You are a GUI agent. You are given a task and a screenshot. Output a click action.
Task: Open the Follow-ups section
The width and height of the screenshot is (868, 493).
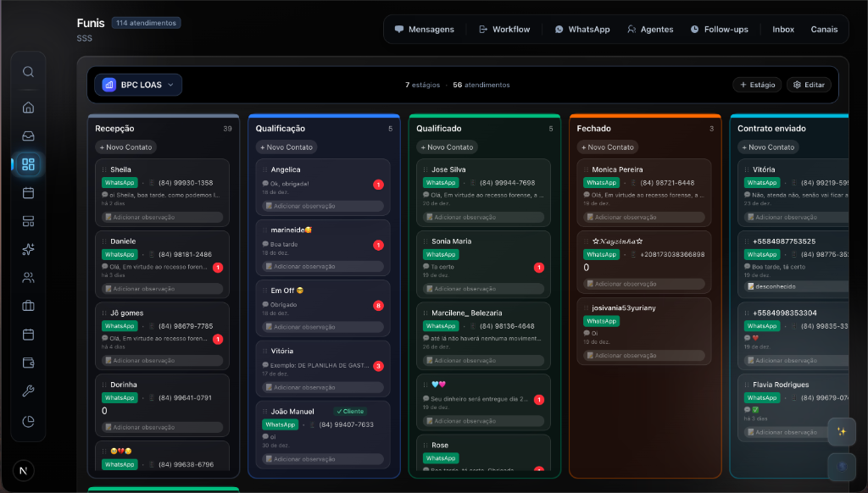720,29
